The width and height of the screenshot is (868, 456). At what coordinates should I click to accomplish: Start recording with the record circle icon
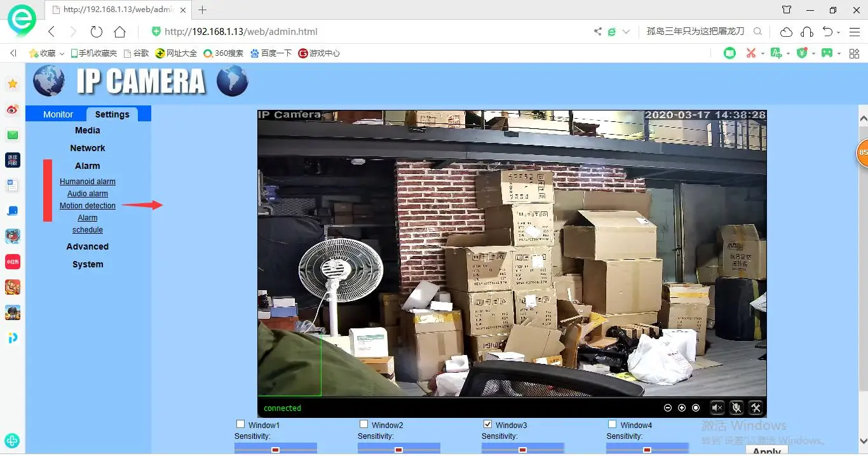tap(696, 408)
